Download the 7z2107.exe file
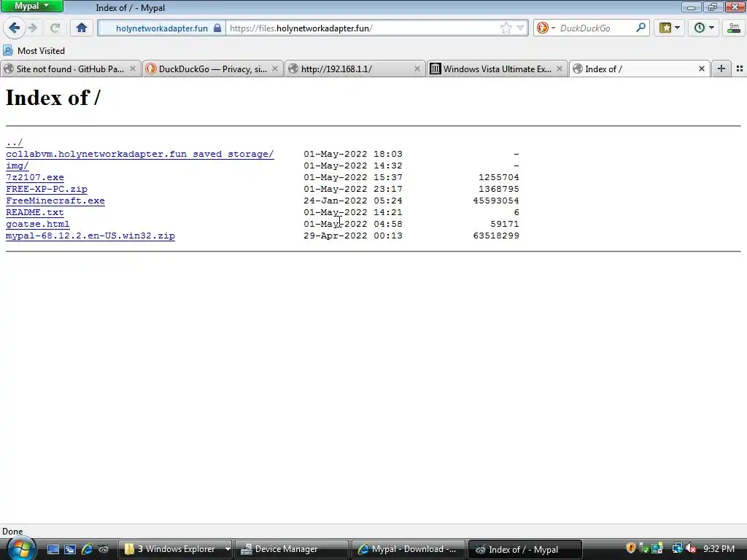 35,177
